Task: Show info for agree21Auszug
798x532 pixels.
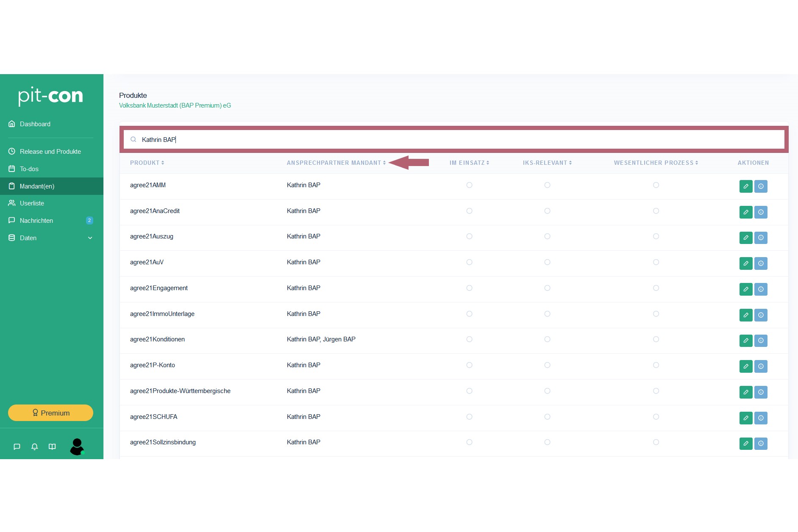Action: click(x=761, y=238)
